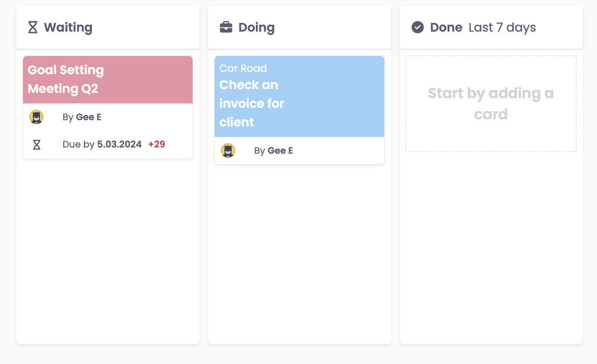Image resolution: width=597 pixels, height=364 pixels.
Task: Click By Gee E on the Doing card
Action: pos(274,150)
